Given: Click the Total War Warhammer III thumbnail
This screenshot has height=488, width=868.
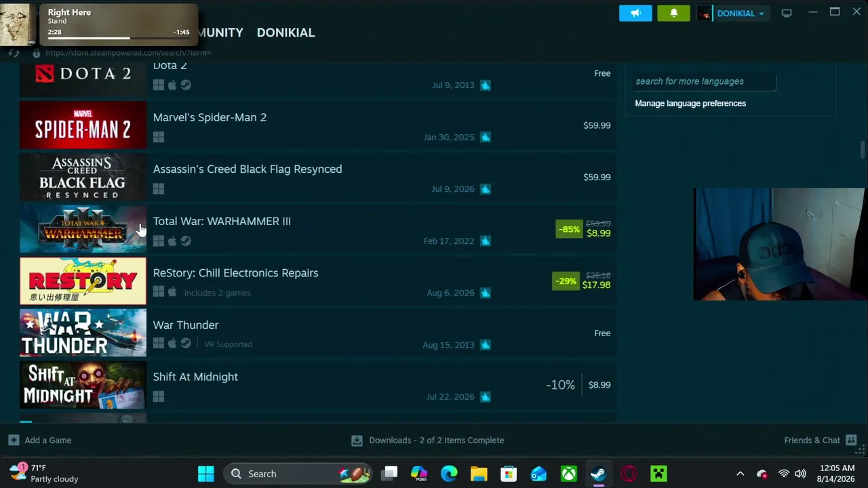Looking at the screenshot, I should pyautogui.click(x=83, y=229).
